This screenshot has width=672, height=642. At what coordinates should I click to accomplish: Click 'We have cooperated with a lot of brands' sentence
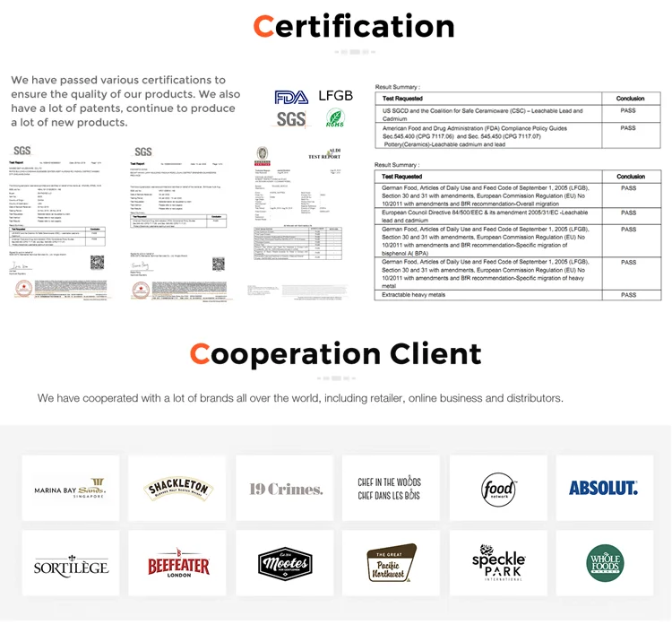pos(300,398)
